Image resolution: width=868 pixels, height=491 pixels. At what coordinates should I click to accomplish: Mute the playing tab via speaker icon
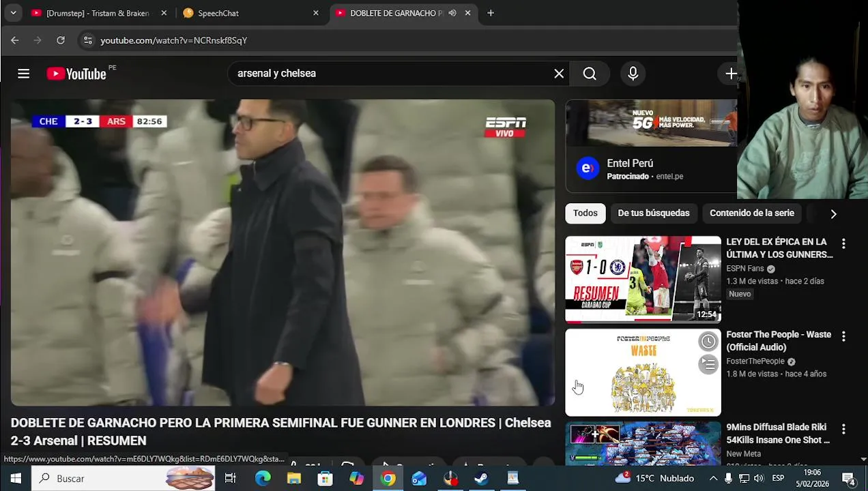coord(452,13)
